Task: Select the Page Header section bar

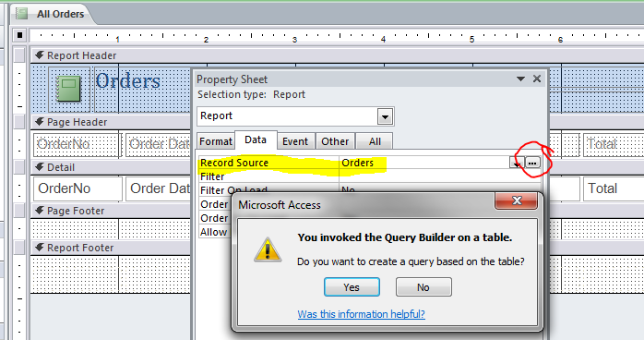Action: coord(111,122)
